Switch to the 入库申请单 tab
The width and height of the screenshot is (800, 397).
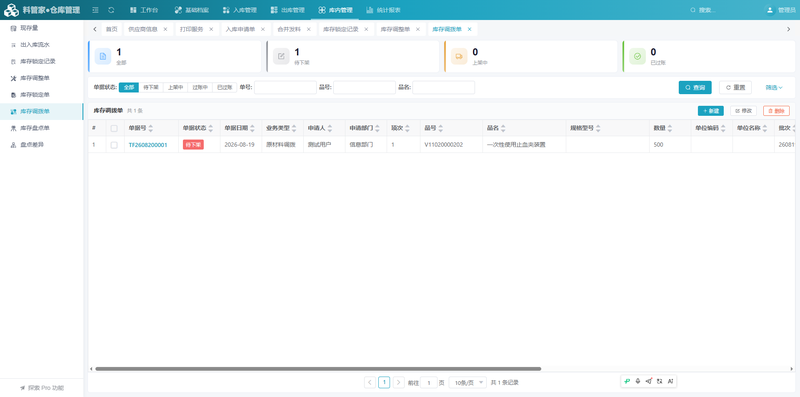pyautogui.click(x=240, y=29)
